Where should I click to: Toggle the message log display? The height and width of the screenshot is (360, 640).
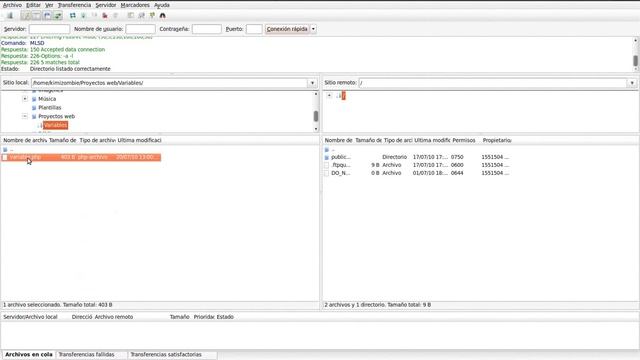tap(26, 16)
